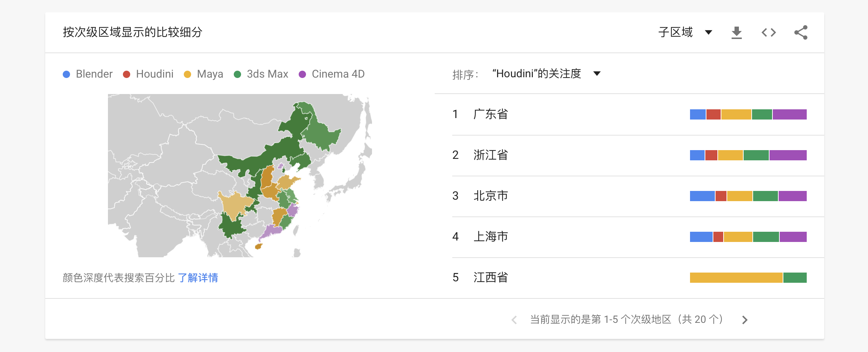This screenshot has width=868, height=352.
Task: Open the embed code icon
Action: [x=768, y=32]
